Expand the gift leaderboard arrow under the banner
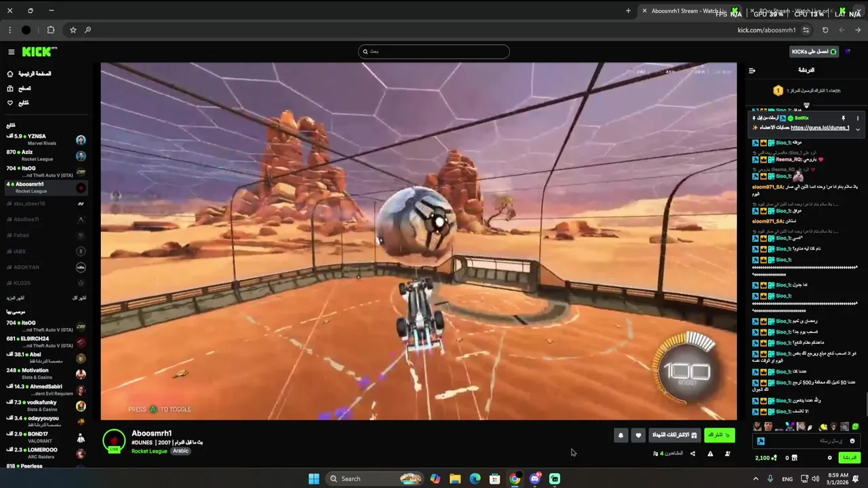This screenshot has width=868, height=488. [x=806, y=106]
